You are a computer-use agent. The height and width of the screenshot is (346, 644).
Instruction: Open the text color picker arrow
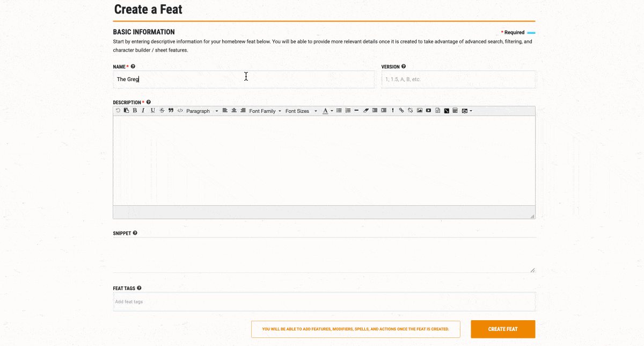coord(332,111)
